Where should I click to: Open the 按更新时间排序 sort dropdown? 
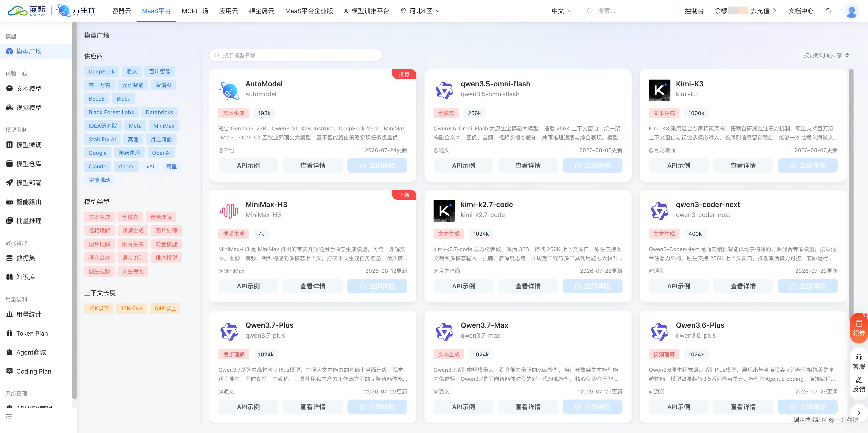(826, 55)
